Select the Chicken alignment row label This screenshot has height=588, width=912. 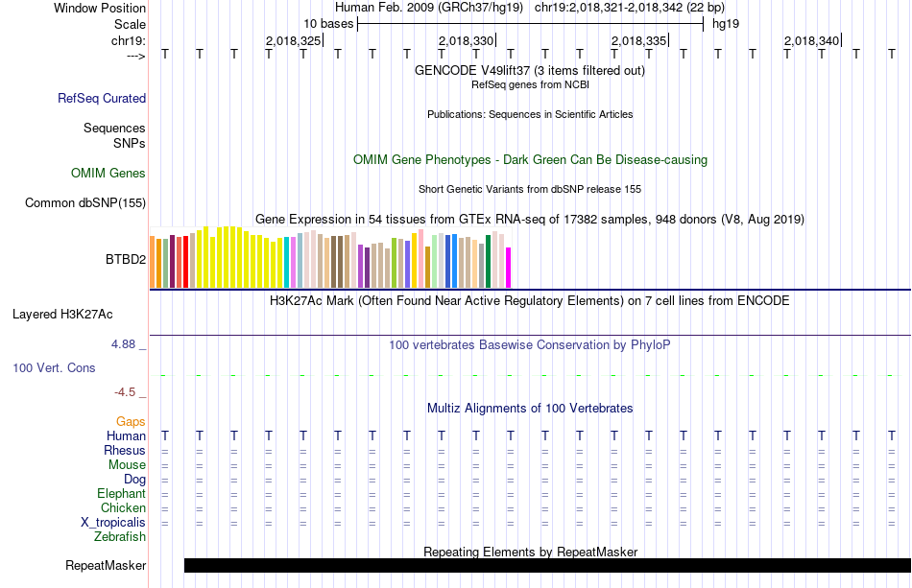coord(123,507)
